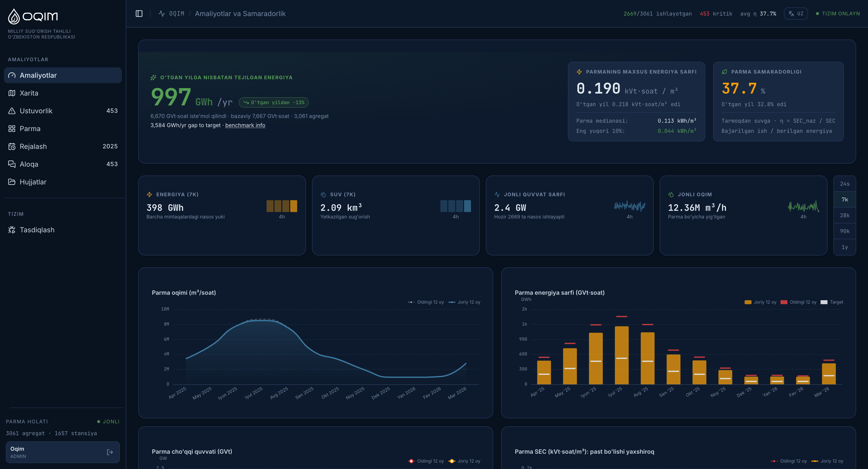Open Ustuvorlik priorities page
Viewport: 868px width, 469px height.
(63, 111)
